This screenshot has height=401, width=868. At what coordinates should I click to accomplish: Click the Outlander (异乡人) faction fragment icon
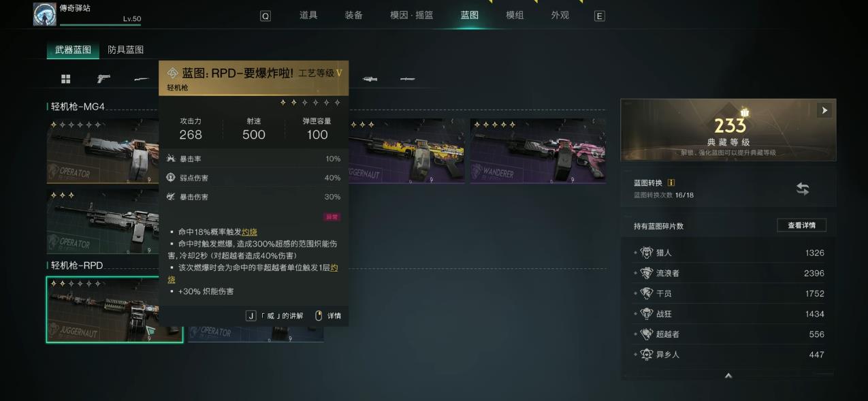(646, 355)
